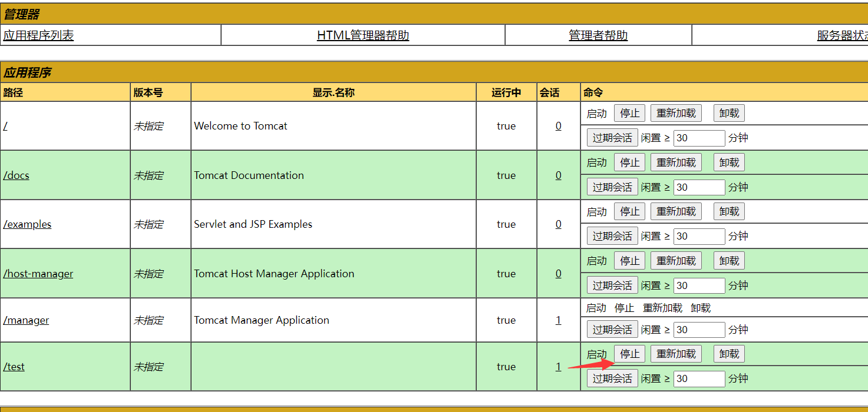Focus idle minutes field in /test row
This screenshot has width=868, height=412.
click(x=699, y=378)
